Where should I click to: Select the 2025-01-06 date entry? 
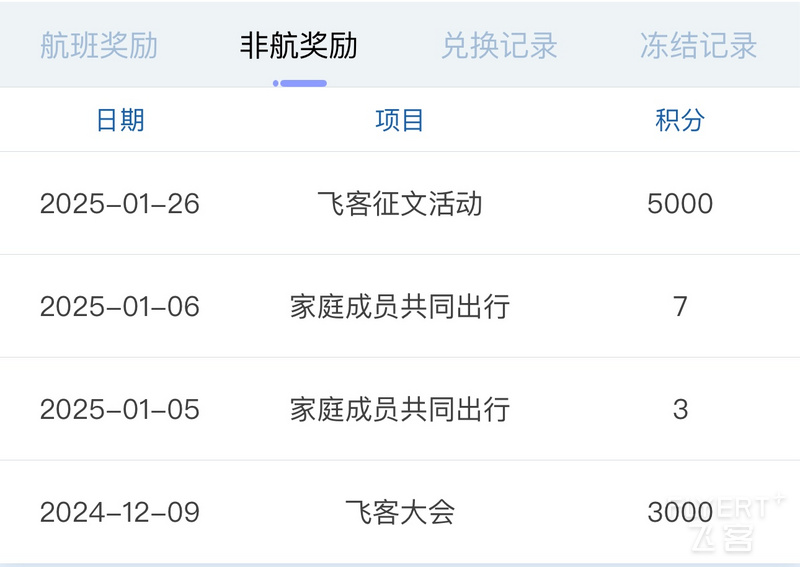coord(120,307)
